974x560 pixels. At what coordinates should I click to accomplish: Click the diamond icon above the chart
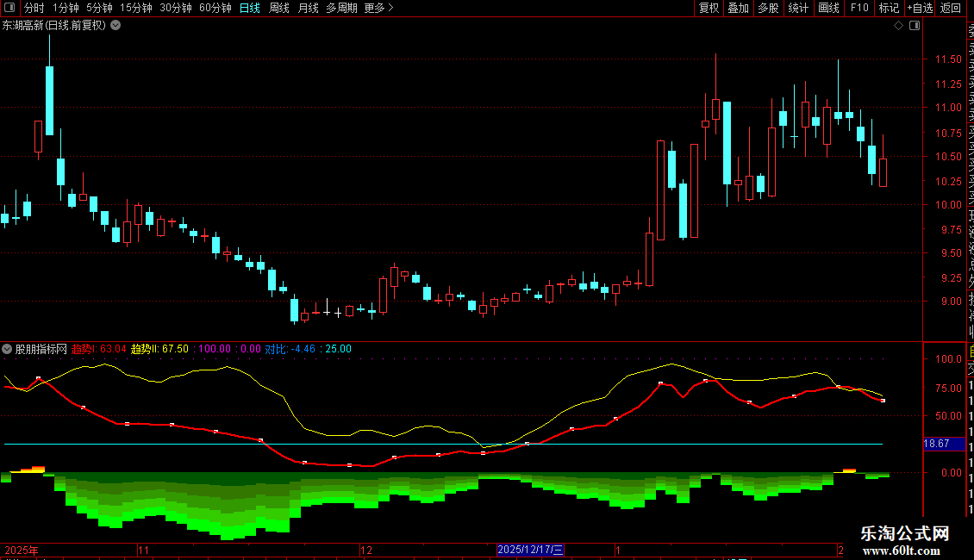point(898,26)
